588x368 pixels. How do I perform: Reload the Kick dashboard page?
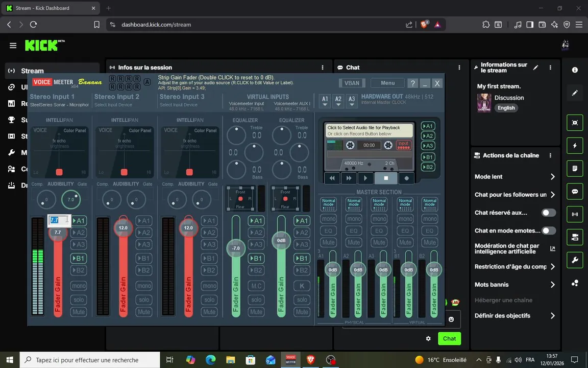(33, 25)
